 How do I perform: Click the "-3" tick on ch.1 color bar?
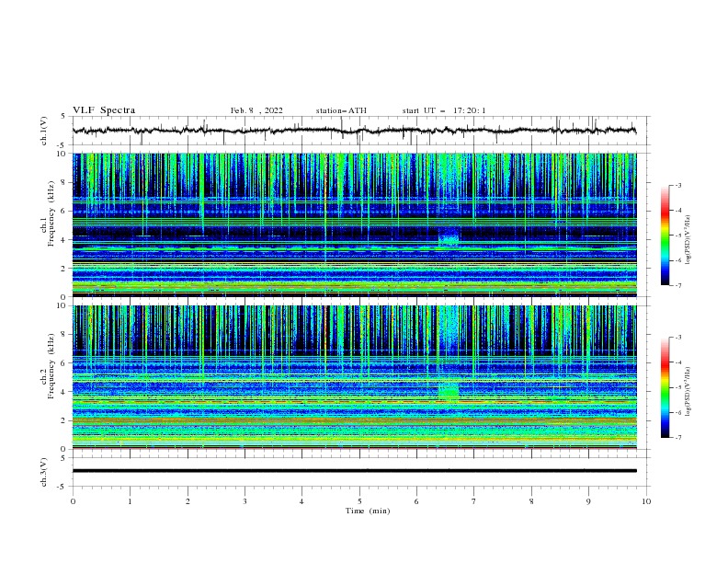[x=677, y=185]
